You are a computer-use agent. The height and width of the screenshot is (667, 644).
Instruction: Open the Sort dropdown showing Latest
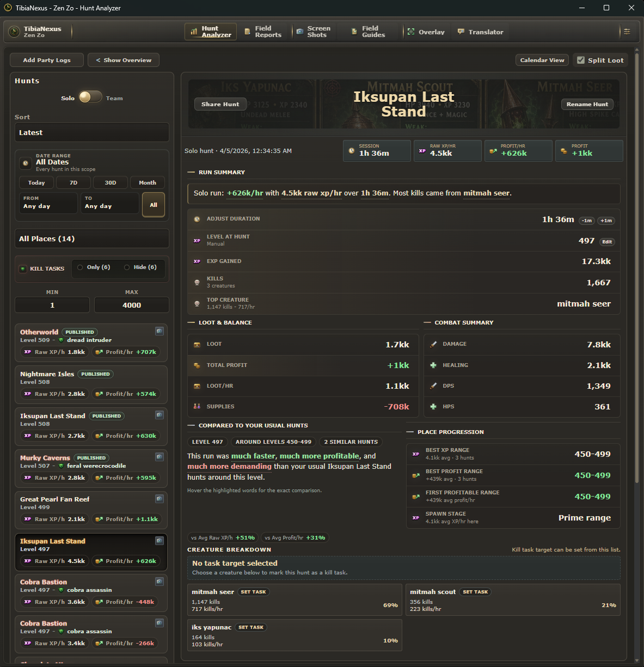(x=92, y=132)
